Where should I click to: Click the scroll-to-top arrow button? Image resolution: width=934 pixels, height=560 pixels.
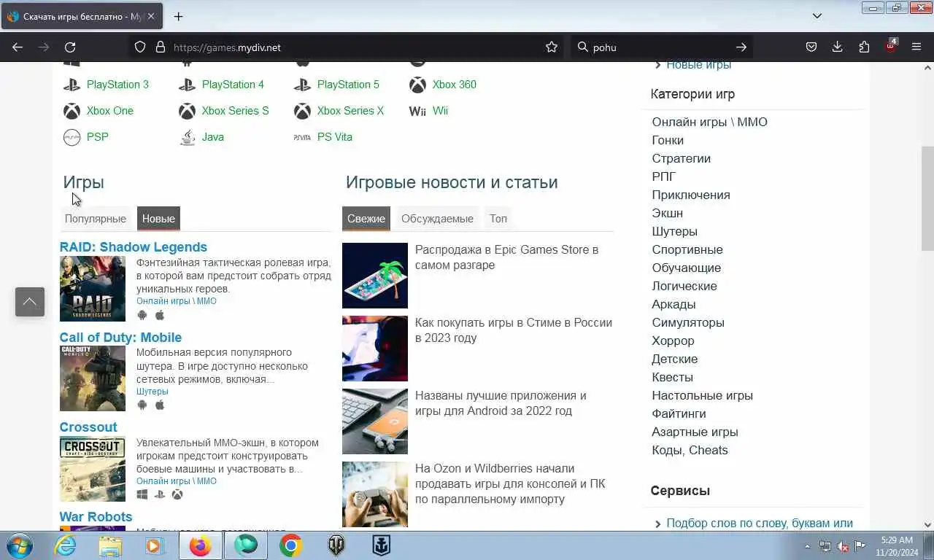30,302
